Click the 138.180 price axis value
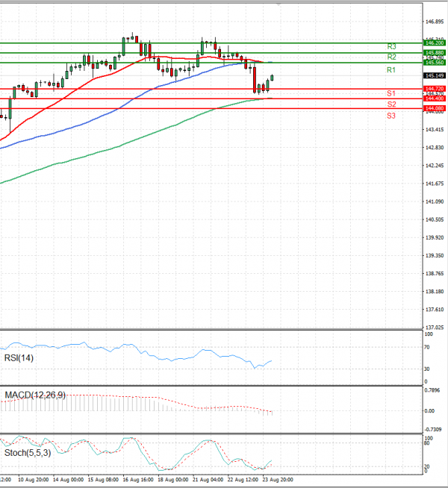 coord(435,292)
